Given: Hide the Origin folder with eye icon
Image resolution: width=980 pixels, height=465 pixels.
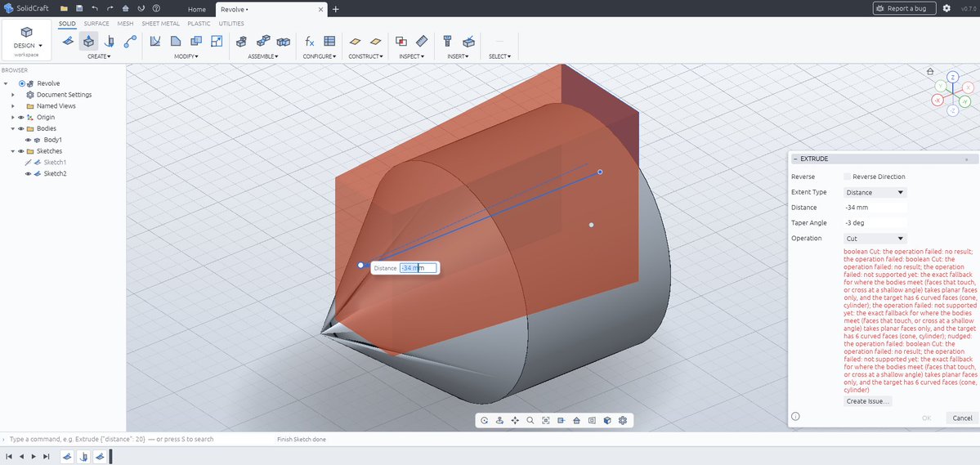Looking at the screenshot, I should [20, 118].
